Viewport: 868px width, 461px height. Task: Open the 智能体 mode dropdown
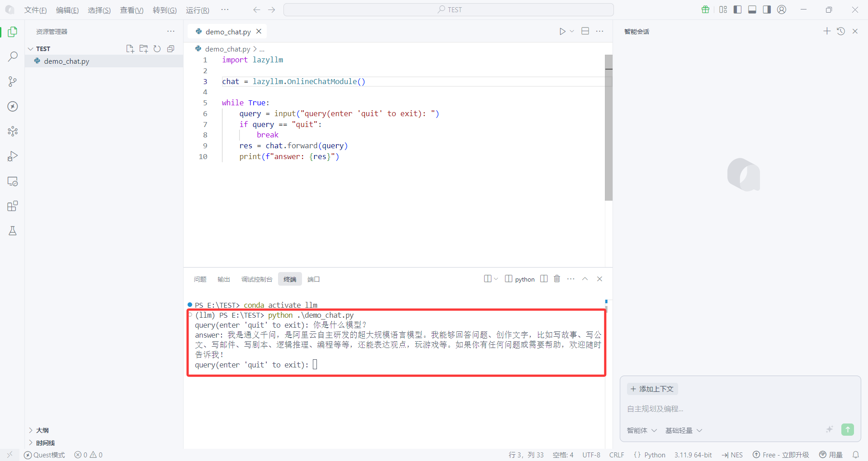642,430
